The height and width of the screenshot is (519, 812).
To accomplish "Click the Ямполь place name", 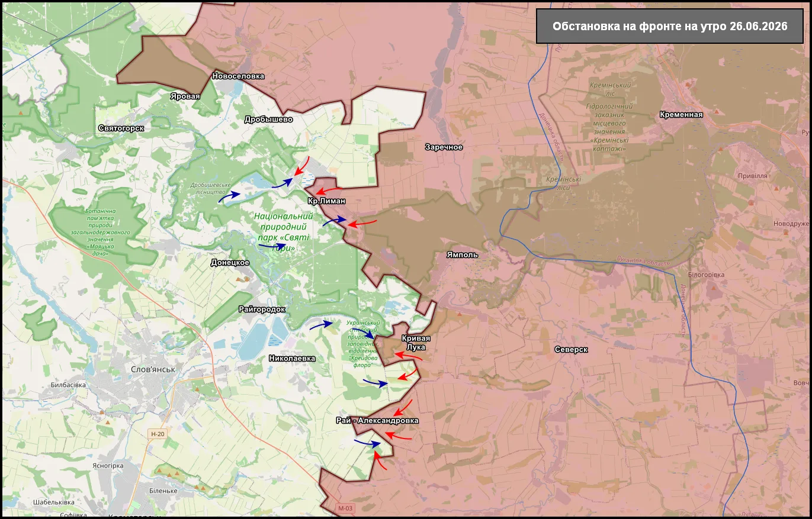I will (462, 255).
